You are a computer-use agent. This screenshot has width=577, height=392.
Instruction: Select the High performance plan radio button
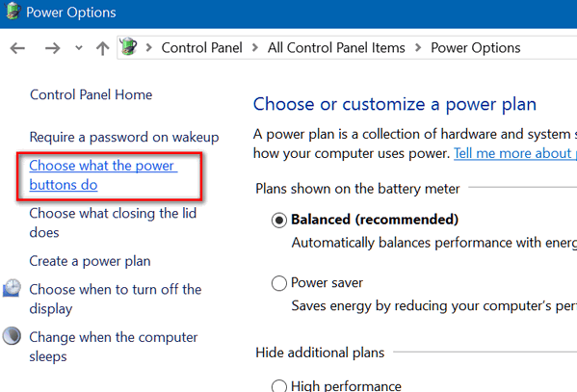pos(279,386)
